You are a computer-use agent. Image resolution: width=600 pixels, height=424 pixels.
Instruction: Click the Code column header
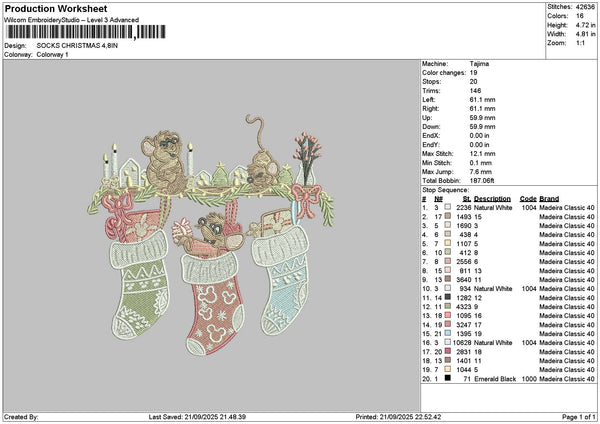click(x=528, y=199)
